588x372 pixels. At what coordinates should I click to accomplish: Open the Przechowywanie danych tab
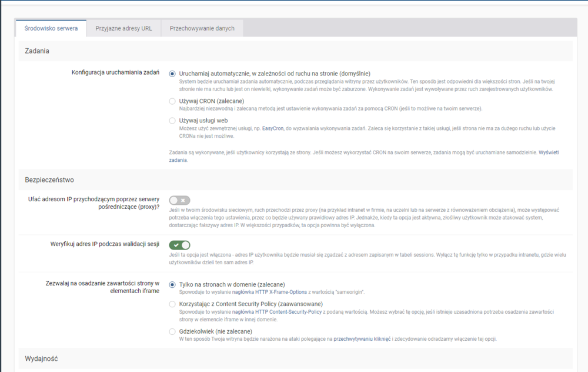point(202,28)
